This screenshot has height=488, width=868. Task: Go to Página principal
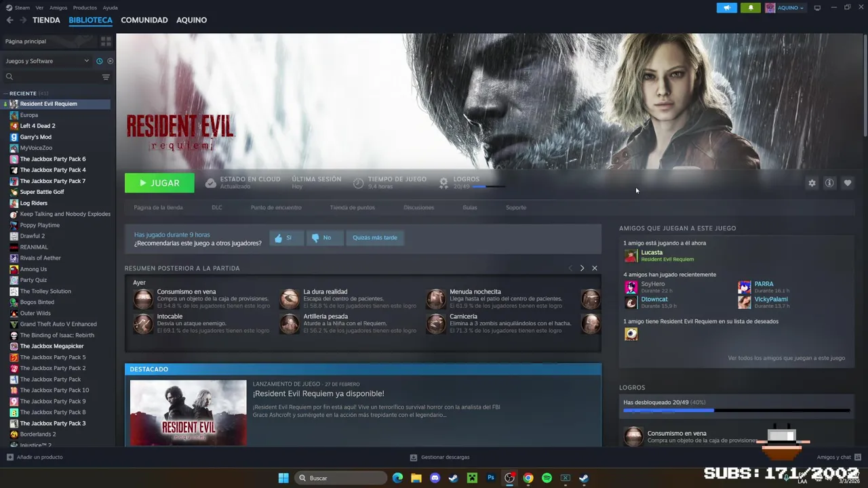point(26,41)
